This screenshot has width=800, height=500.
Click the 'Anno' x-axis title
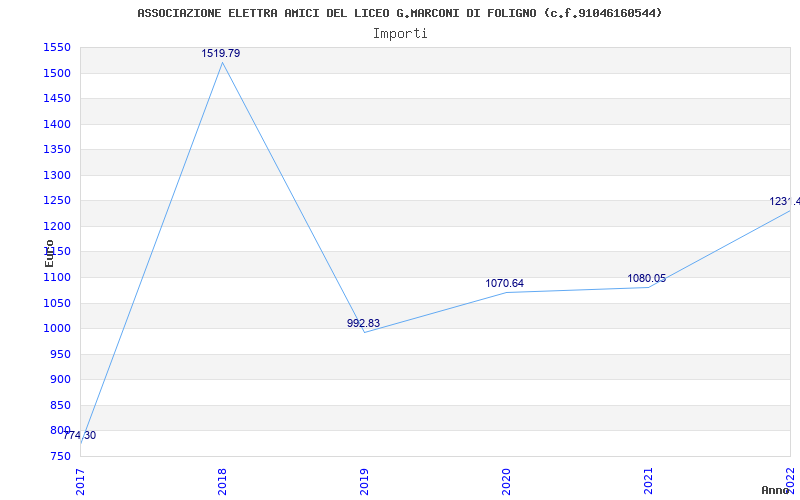(x=775, y=490)
